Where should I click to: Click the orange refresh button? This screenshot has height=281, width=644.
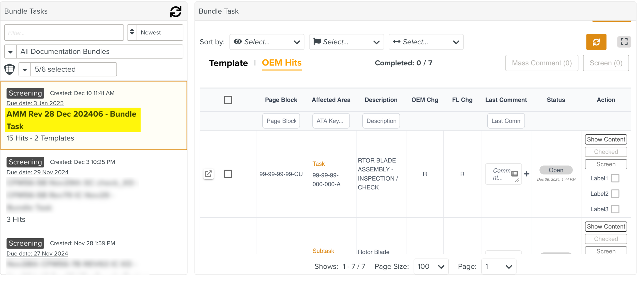[596, 42]
